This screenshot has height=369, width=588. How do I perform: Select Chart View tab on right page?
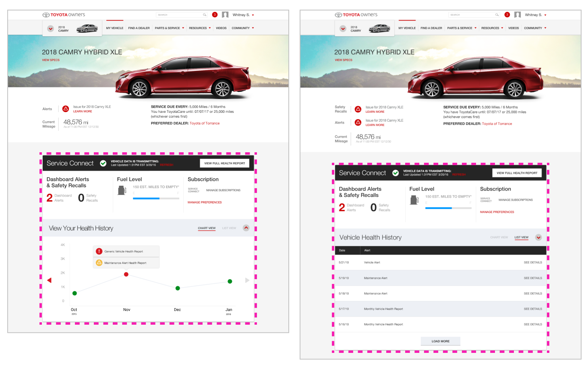(x=499, y=237)
